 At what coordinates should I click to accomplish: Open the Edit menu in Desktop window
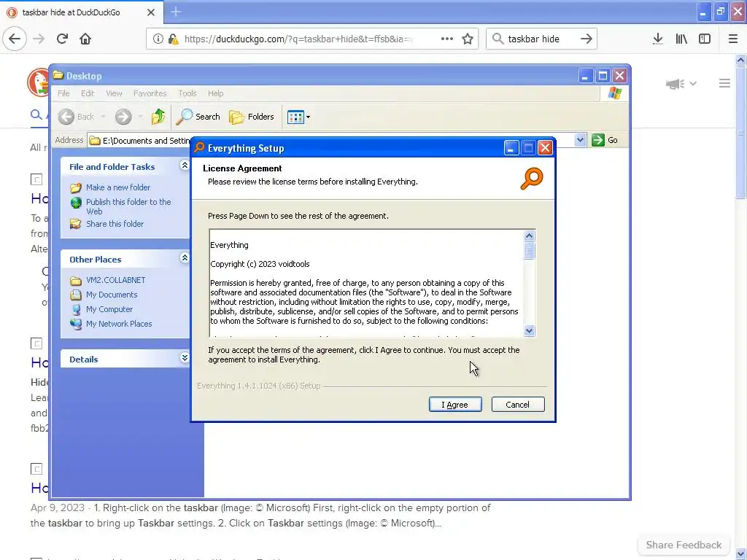point(88,93)
